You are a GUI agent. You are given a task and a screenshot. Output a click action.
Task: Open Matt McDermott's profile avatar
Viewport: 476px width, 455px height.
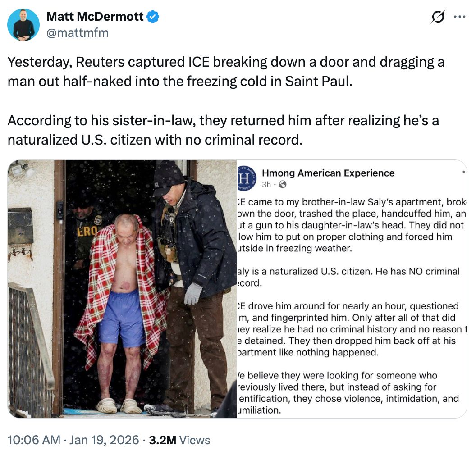click(23, 25)
